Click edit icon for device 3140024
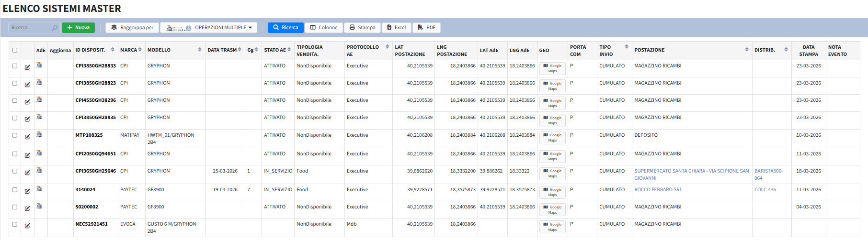 (27, 191)
